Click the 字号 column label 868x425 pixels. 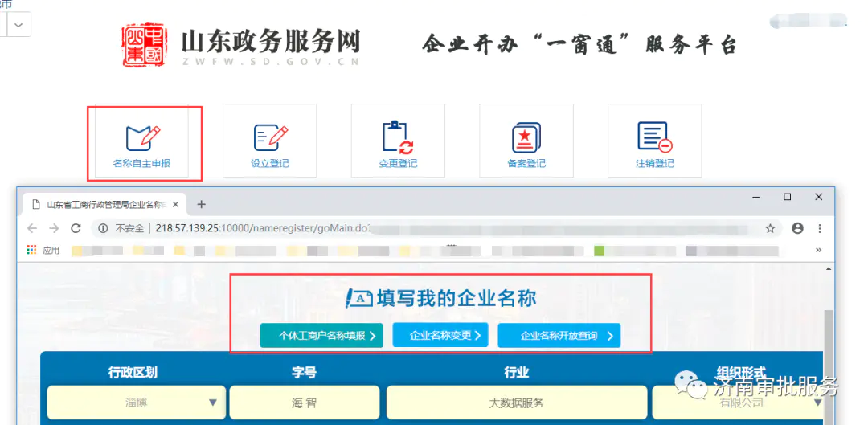point(304,373)
